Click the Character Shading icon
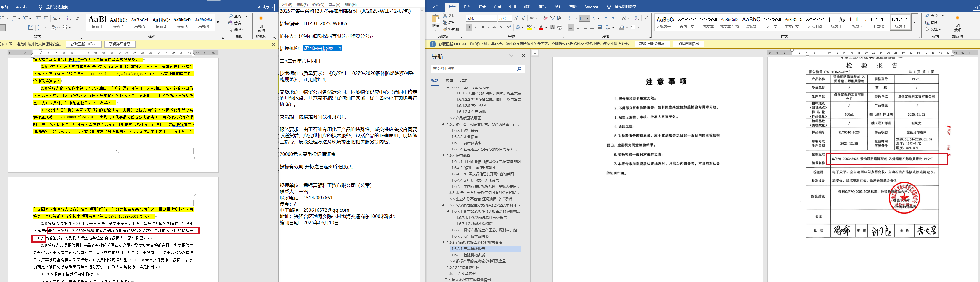980x282 pixels. point(553,28)
